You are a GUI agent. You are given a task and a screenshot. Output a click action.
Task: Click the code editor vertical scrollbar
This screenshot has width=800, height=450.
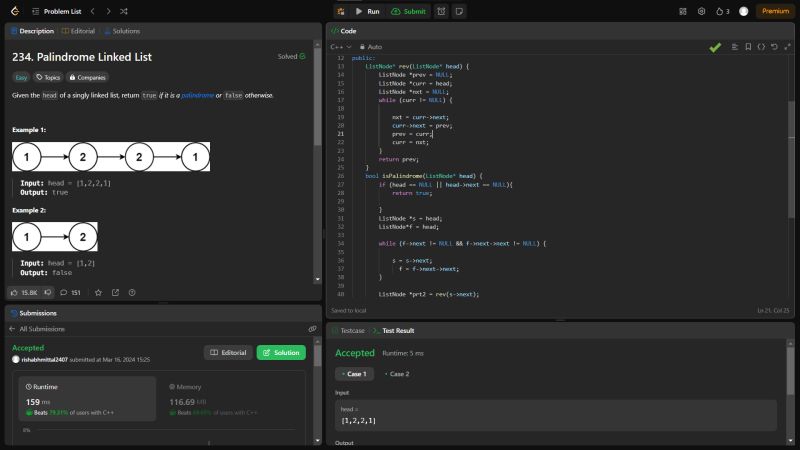coord(791,159)
